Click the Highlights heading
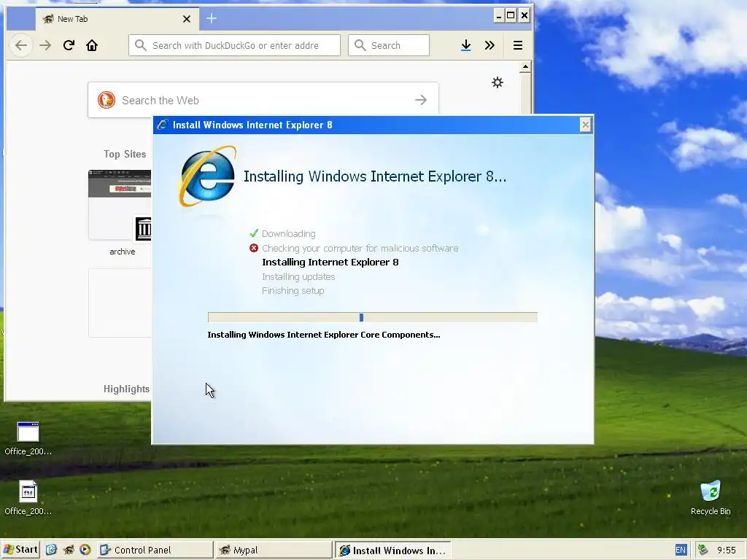 126,389
